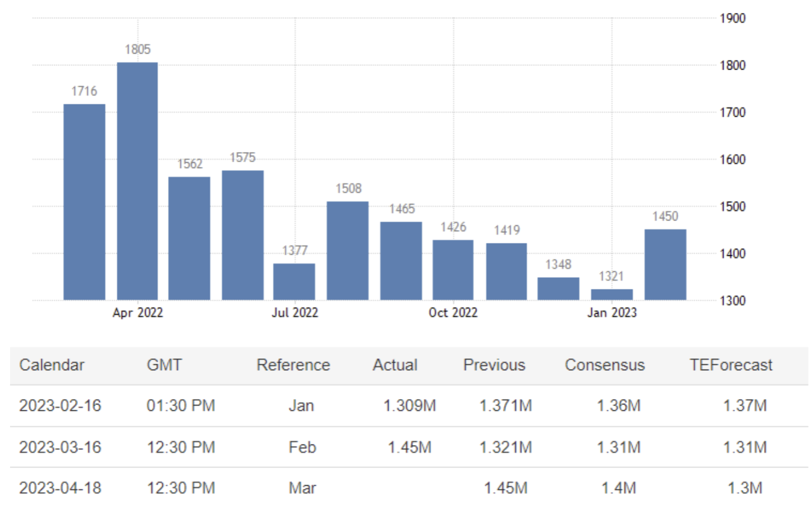The image size is (812, 507).
Task: Click the 1716 bar in the chart
Action: 84,202
